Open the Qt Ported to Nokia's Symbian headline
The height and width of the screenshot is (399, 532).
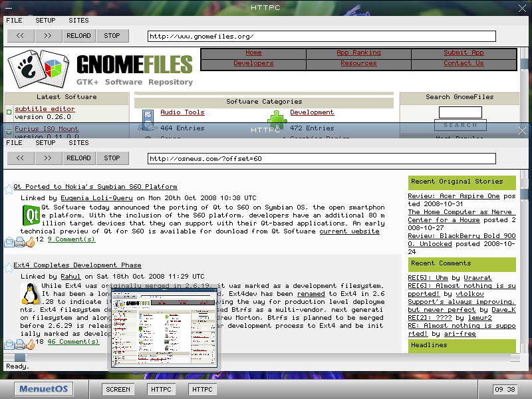(95, 187)
